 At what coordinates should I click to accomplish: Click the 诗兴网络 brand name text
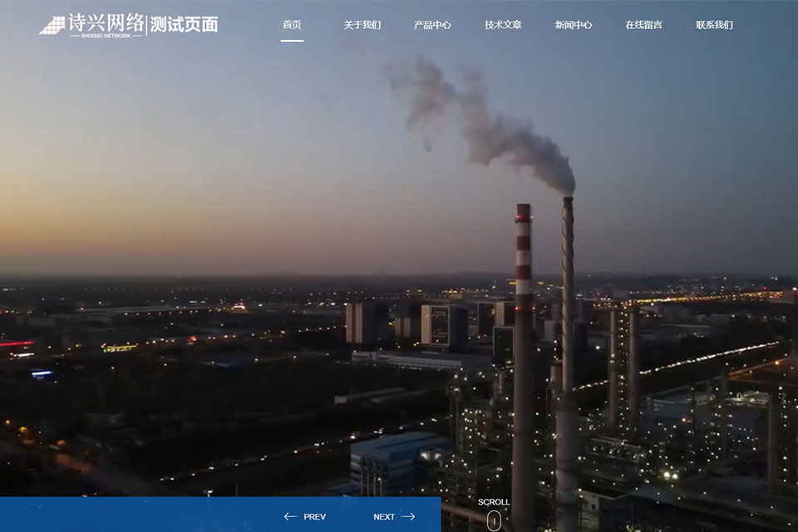106,22
